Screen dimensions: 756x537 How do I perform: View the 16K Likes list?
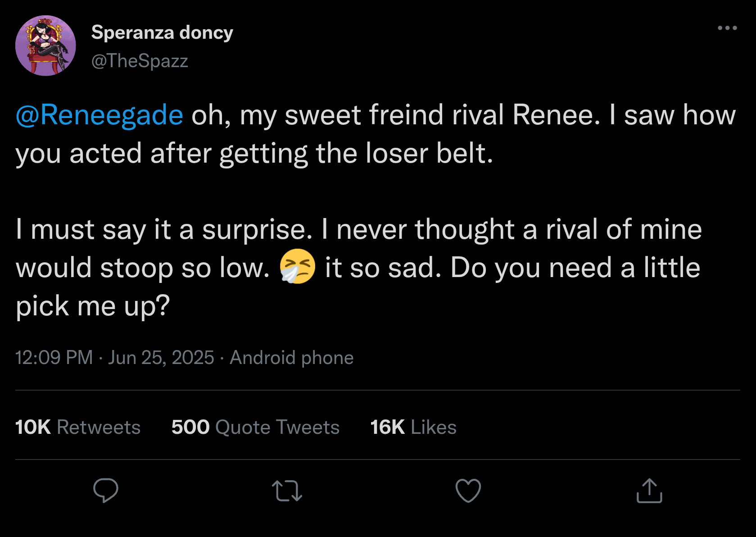(413, 427)
